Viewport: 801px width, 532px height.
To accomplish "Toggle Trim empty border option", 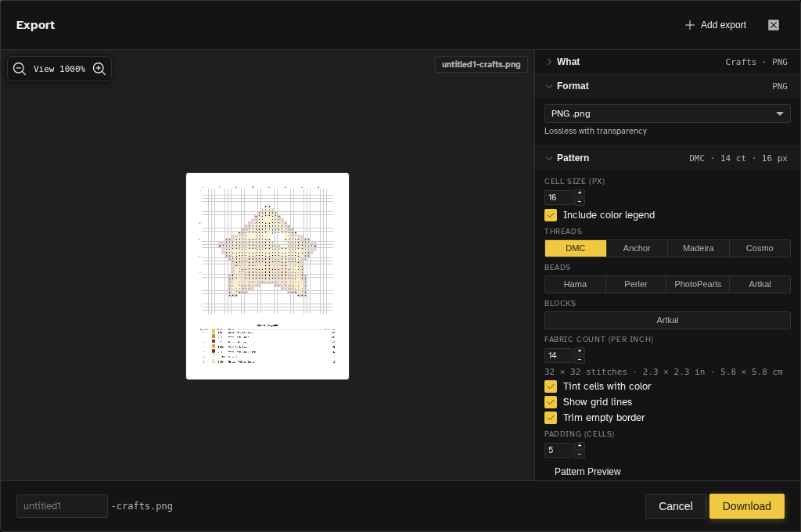I will tap(551, 418).
